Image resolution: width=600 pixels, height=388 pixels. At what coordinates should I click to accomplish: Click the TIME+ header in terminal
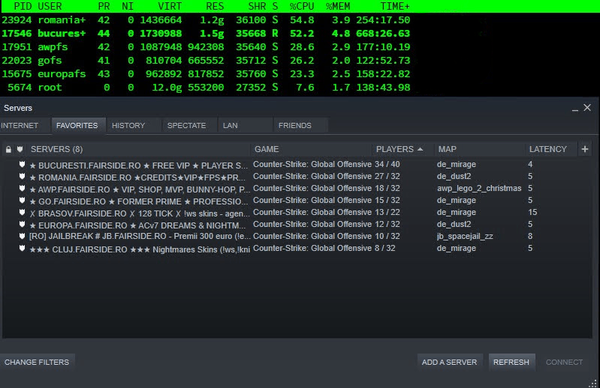click(395, 7)
